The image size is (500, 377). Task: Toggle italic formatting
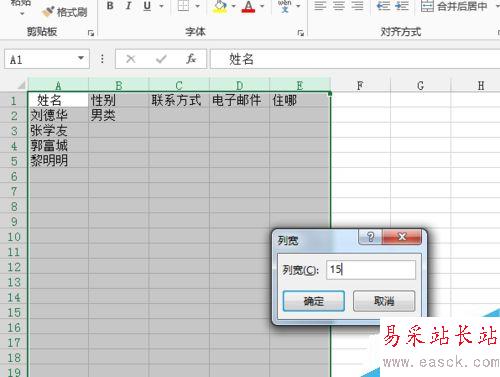click(x=128, y=6)
